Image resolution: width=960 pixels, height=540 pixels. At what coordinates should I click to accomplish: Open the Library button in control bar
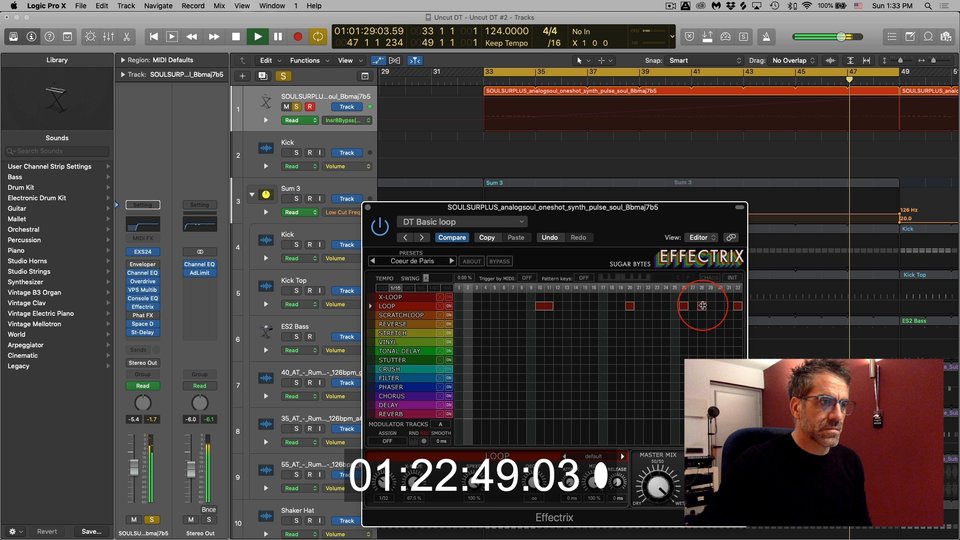tap(13, 37)
